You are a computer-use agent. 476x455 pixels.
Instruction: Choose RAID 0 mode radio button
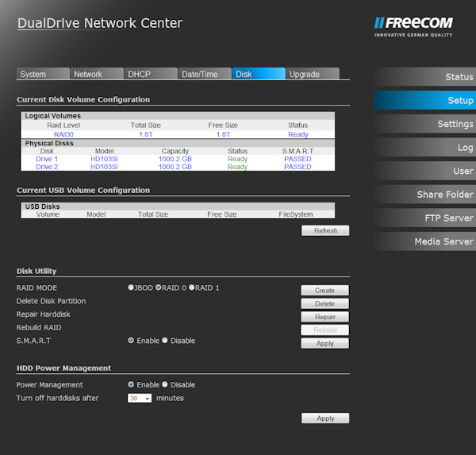(159, 287)
